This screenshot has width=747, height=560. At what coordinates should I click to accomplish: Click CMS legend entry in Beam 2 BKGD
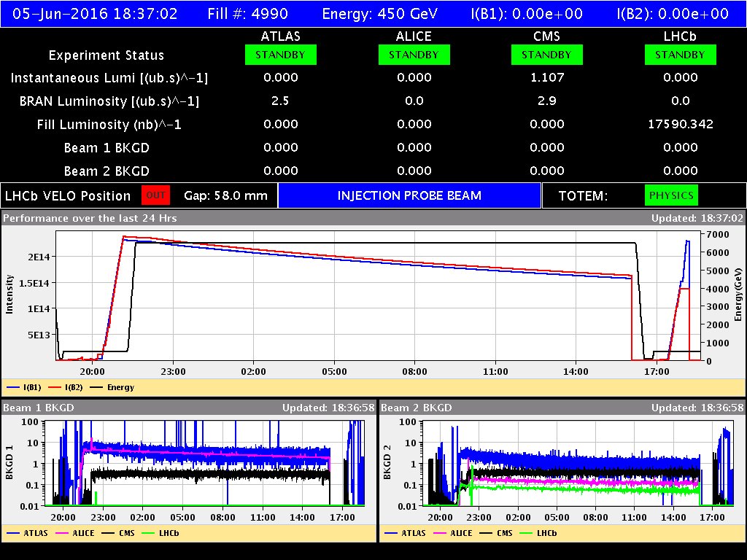tap(496, 533)
